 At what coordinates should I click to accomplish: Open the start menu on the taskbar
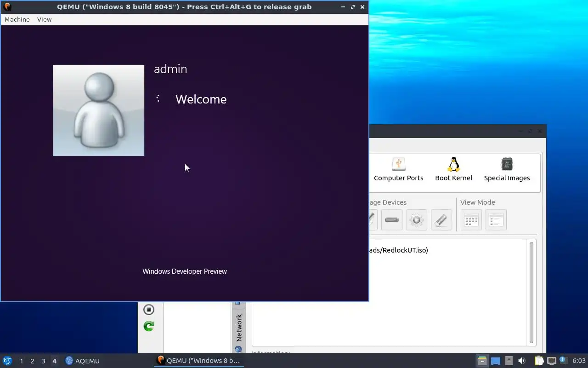[7, 361]
